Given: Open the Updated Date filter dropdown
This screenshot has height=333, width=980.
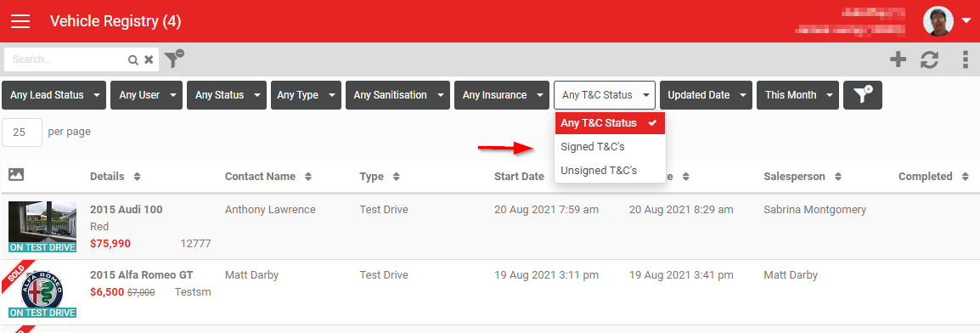Looking at the screenshot, I should pyautogui.click(x=707, y=95).
